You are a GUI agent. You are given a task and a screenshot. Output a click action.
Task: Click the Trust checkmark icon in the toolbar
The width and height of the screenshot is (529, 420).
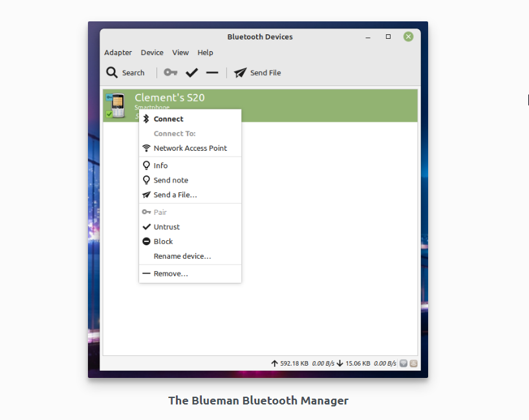pyautogui.click(x=191, y=72)
